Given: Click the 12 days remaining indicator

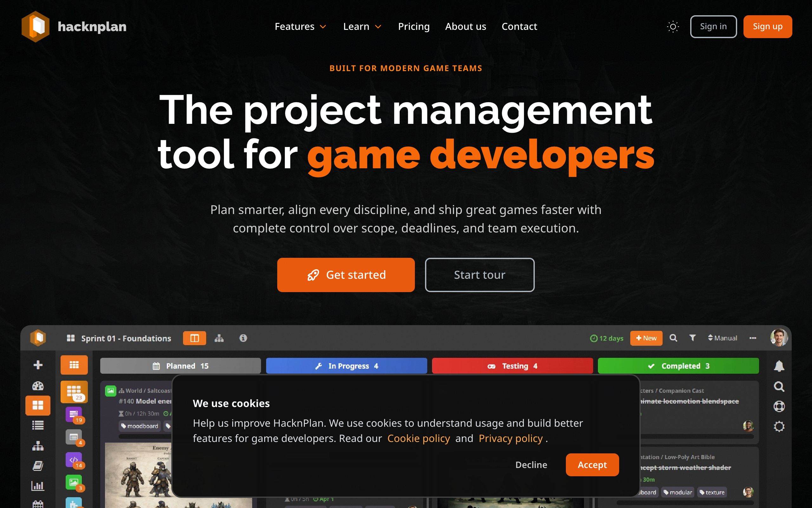Looking at the screenshot, I should pos(607,338).
